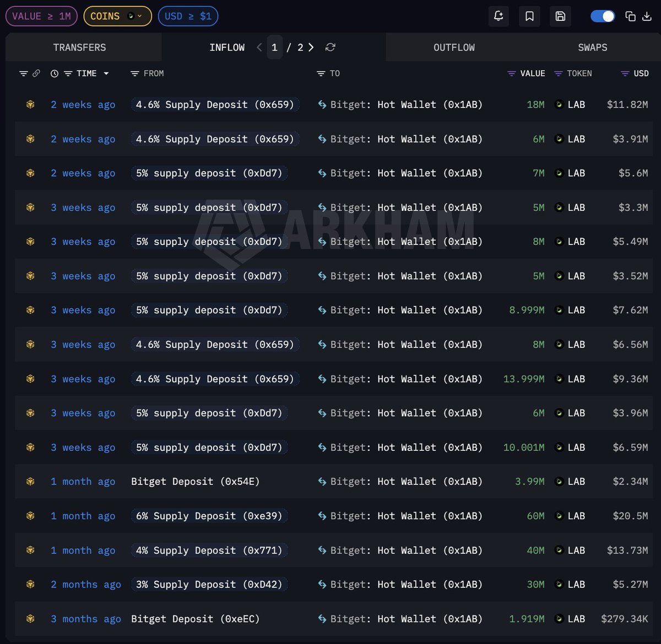Open the COINS filter dropdown
Screen dimensions: 661x644
point(117,16)
